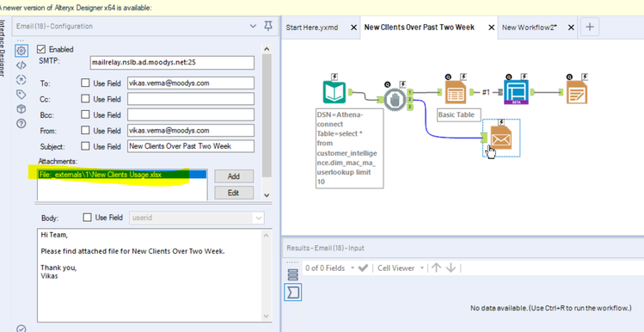This screenshot has width=644, height=332.
Task: Click the Body text scroll down arrow
Action: pos(267,316)
